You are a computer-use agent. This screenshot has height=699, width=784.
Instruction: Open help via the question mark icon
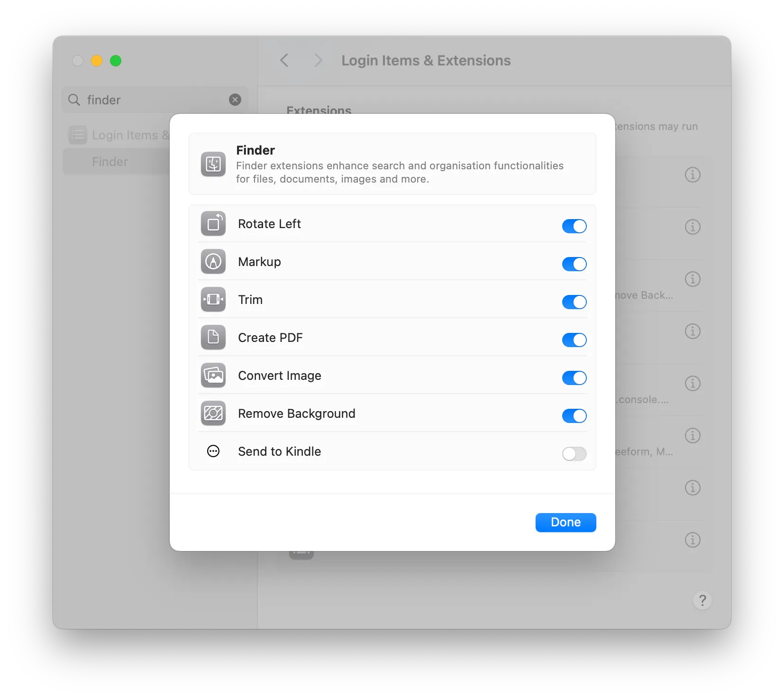click(702, 600)
